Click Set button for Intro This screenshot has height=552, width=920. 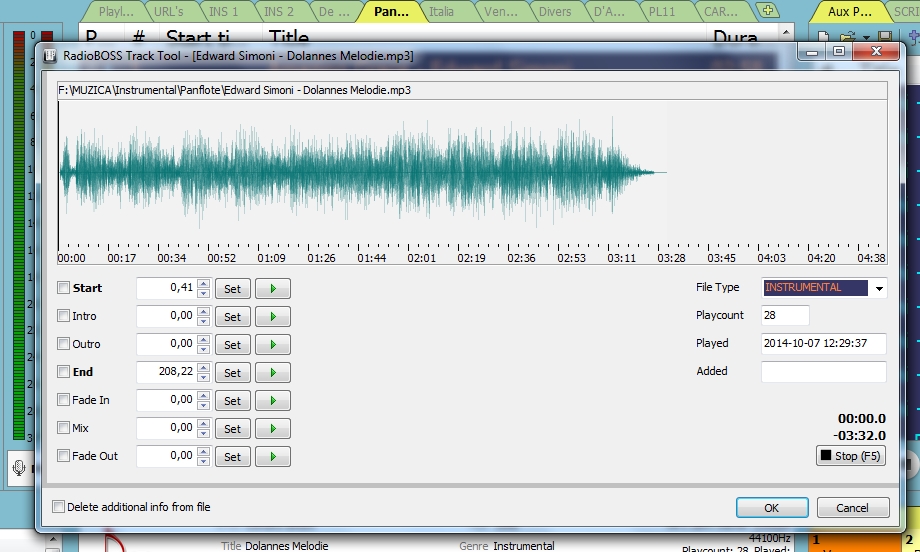click(232, 317)
